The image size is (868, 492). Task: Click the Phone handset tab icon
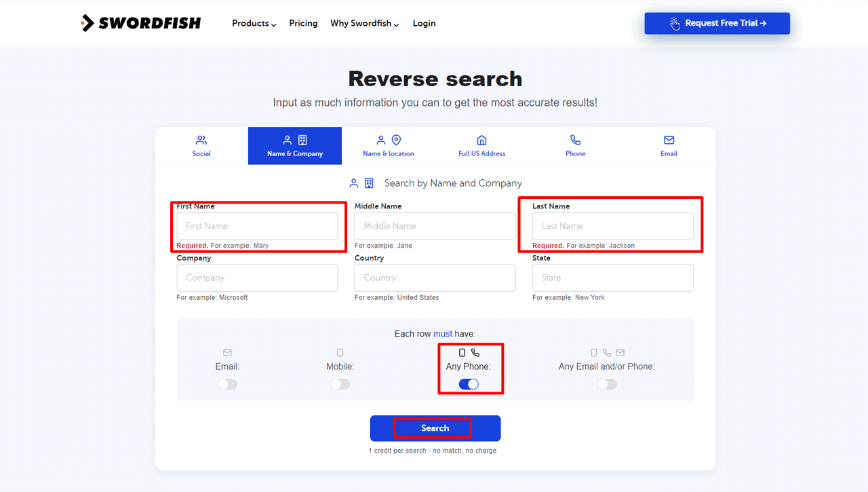pyautogui.click(x=575, y=140)
